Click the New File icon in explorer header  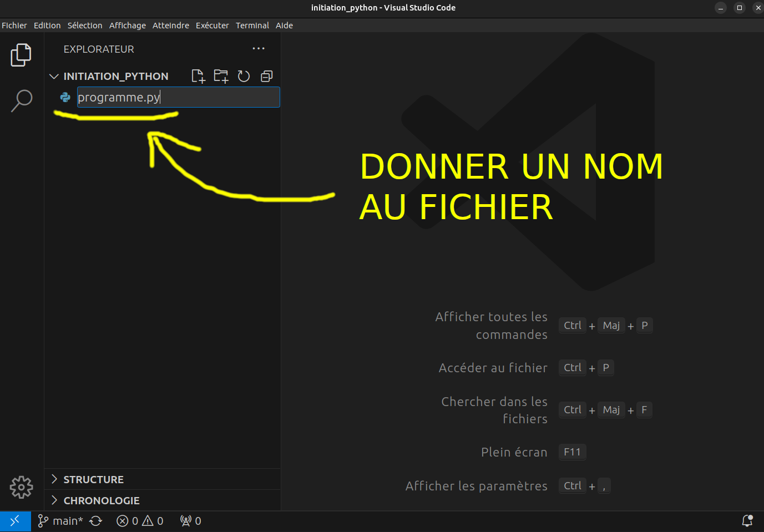(x=198, y=76)
